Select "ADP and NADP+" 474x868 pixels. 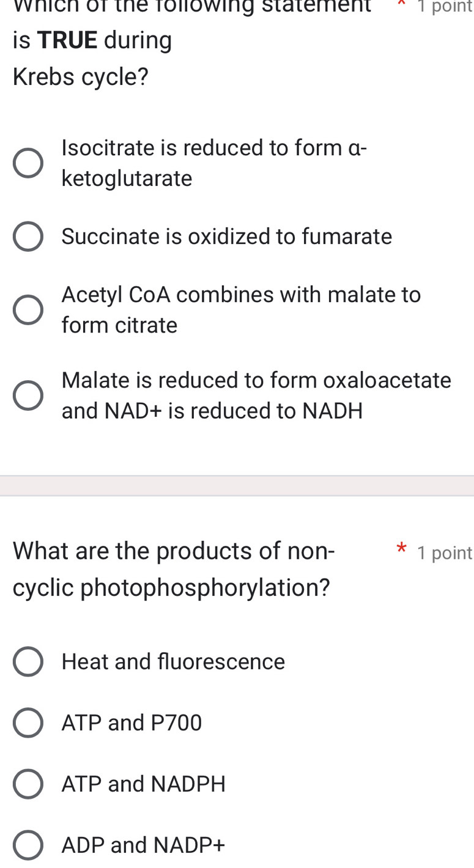pyautogui.click(x=27, y=845)
